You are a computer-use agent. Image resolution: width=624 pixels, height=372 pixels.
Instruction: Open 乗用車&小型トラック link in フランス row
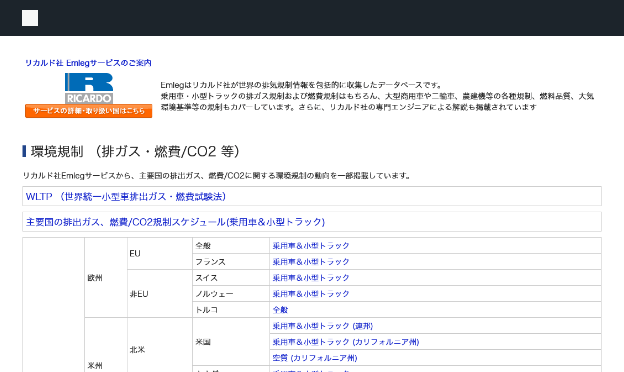[x=311, y=262]
